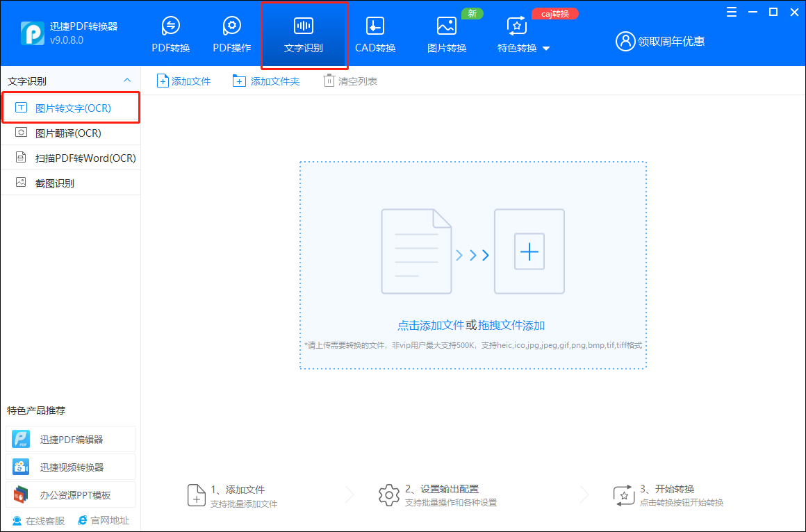Click the step 2 gear settings icon
Viewport: 806px width, 532px height.
click(x=389, y=495)
